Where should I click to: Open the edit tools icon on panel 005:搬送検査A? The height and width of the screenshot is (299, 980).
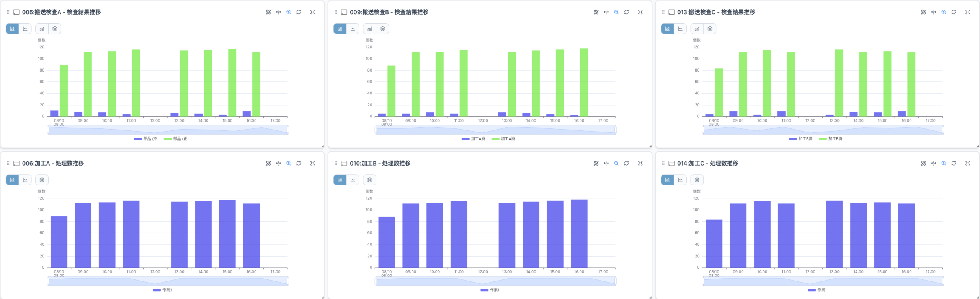click(x=268, y=12)
